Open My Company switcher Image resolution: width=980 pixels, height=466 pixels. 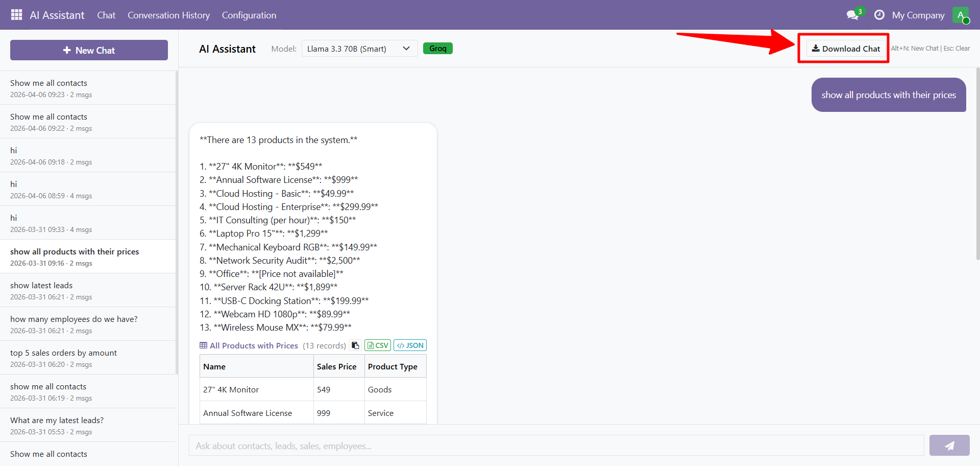[x=918, y=15]
